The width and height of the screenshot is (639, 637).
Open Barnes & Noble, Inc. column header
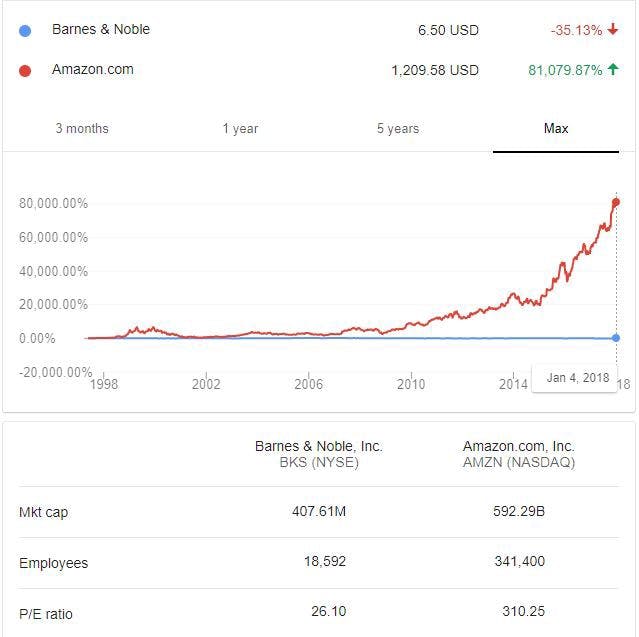[x=319, y=446]
